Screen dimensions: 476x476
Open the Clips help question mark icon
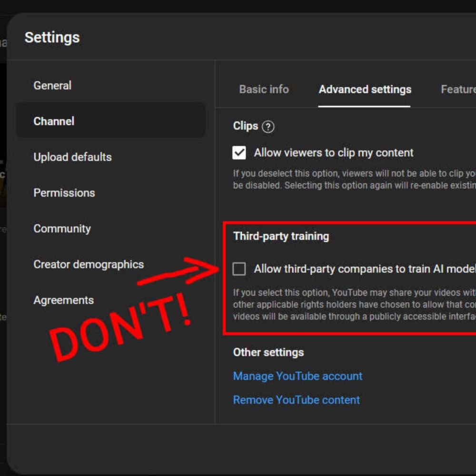click(x=268, y=127)
